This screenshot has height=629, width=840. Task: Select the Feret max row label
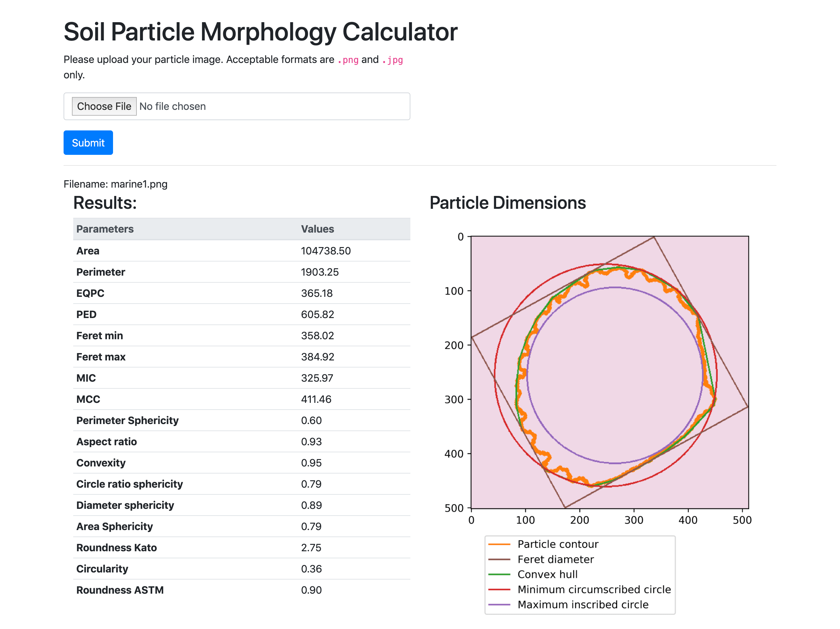(101, 358)
